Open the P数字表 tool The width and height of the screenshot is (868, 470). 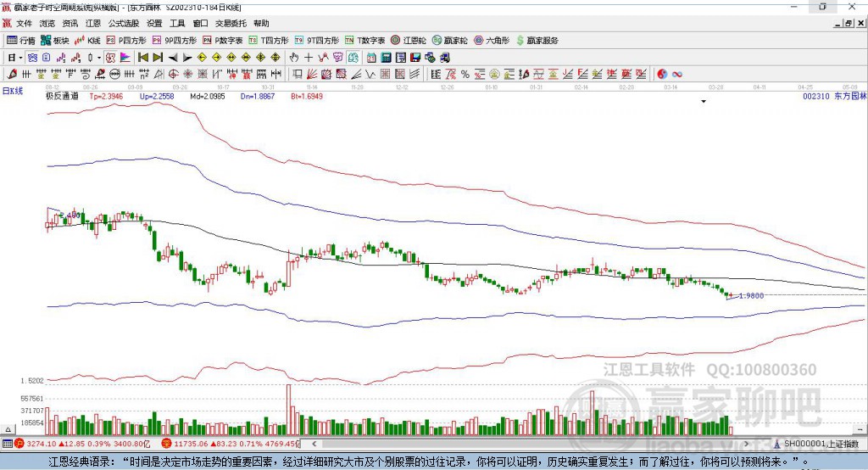(223, 41)
